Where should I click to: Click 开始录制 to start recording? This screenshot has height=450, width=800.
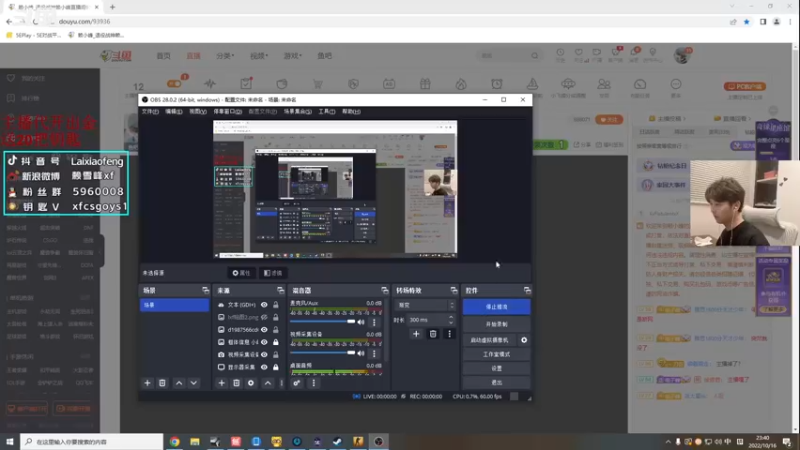point(496,324)
